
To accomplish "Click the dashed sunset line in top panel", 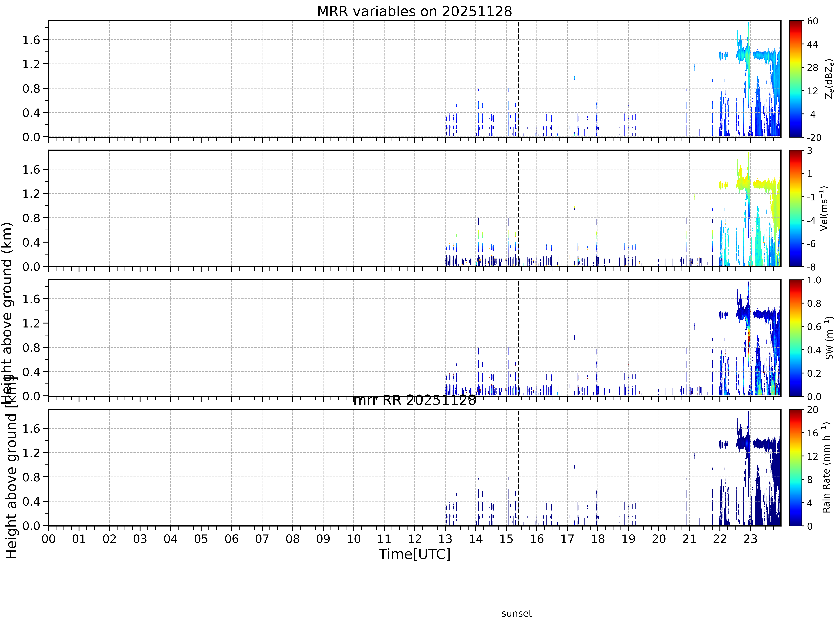I will pos(518,79).
